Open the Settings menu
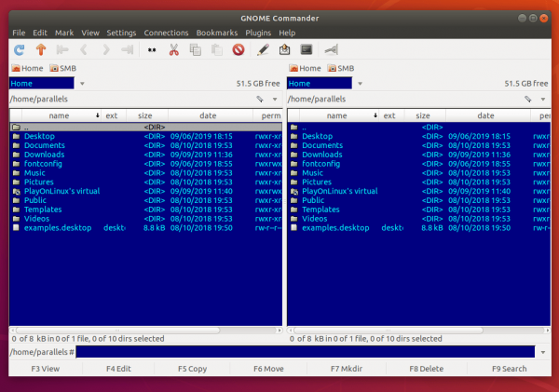This screenshot has height=392, width=559. click(x=121, y=33)
